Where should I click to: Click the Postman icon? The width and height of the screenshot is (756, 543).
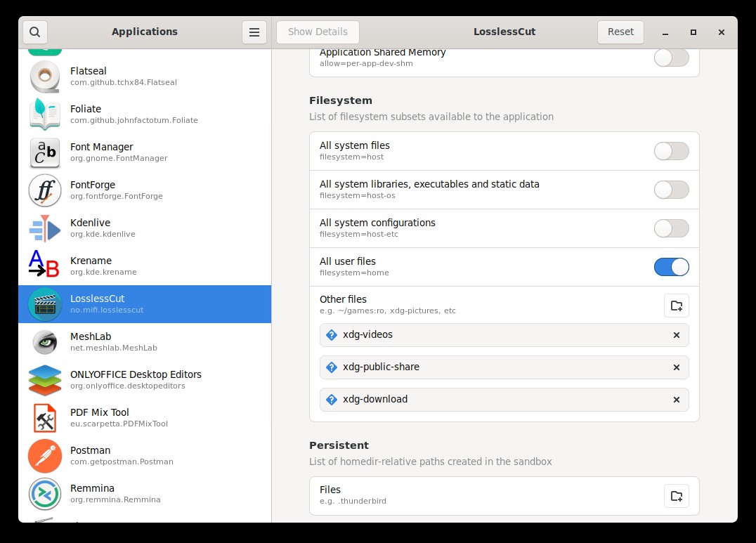click(x=45, y=456)
